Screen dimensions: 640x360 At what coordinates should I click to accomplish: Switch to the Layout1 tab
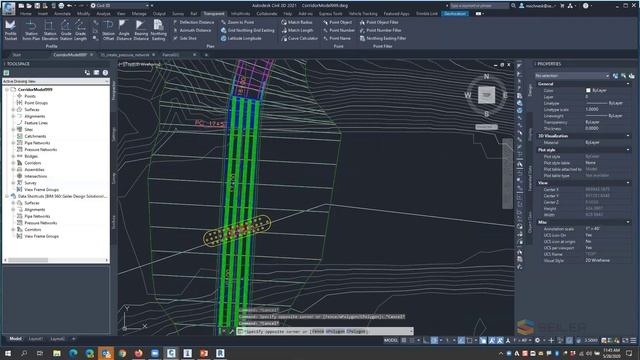coord(36,339)
